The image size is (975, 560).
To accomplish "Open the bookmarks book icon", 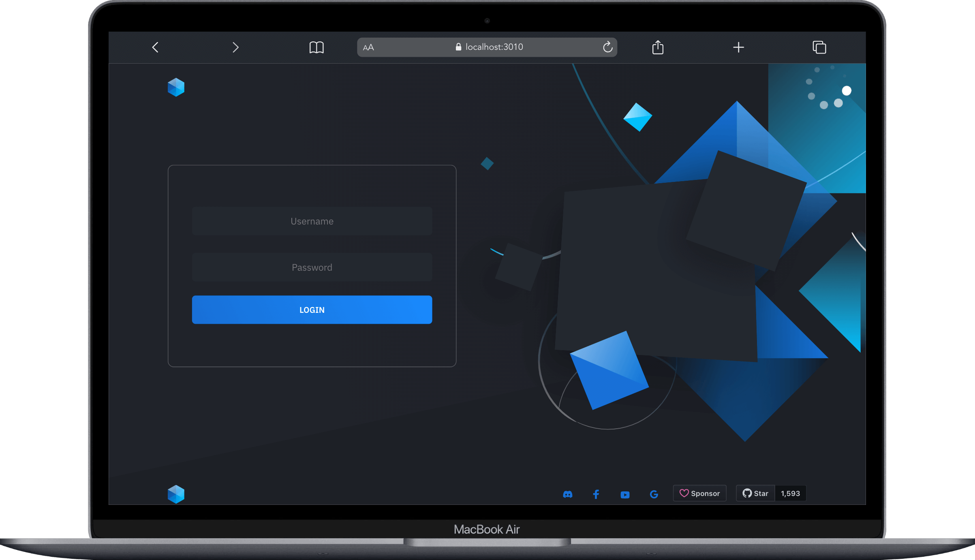I will (316, 47).
